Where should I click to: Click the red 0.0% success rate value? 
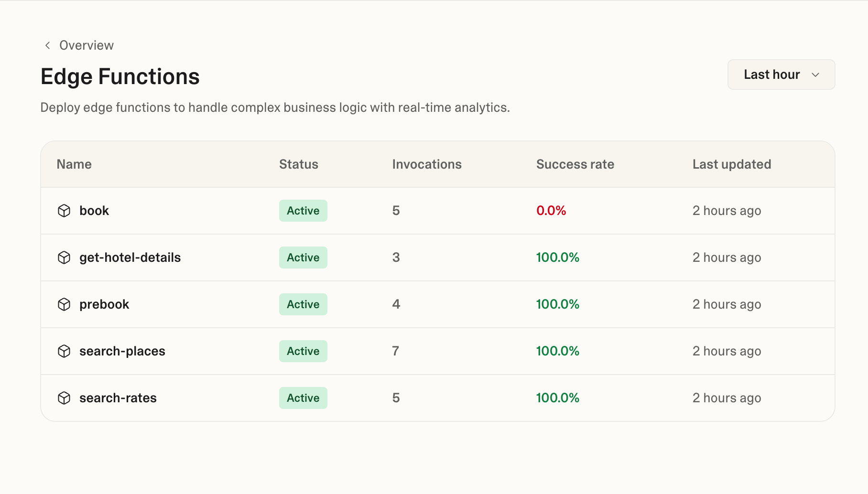tap(551, 210)
